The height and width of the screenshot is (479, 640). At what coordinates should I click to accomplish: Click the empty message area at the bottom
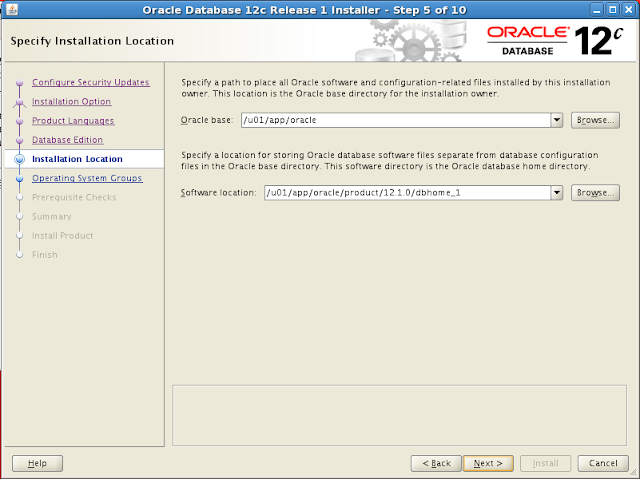click(x=399, y=415)
